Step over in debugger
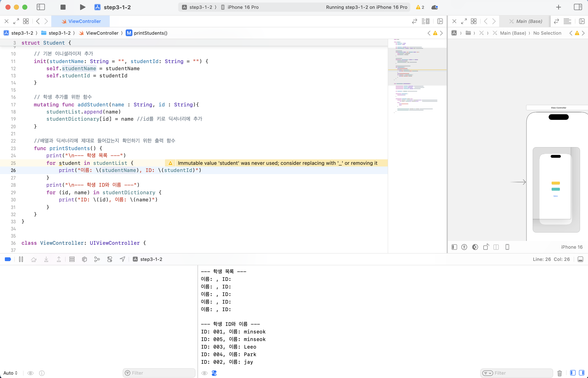Viewport: 588px width, 378px height. point(34,259)
